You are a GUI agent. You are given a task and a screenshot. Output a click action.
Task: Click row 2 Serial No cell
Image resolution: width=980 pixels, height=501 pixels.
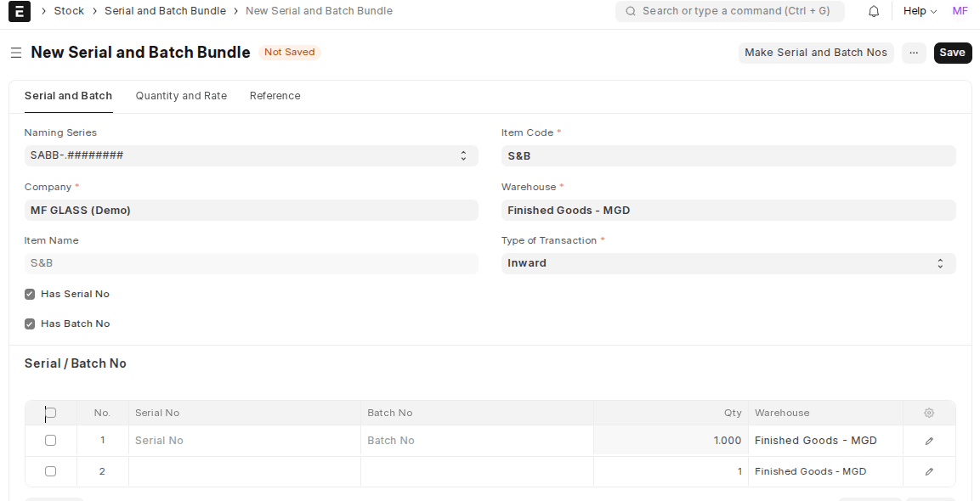click(x=245, y=471)
